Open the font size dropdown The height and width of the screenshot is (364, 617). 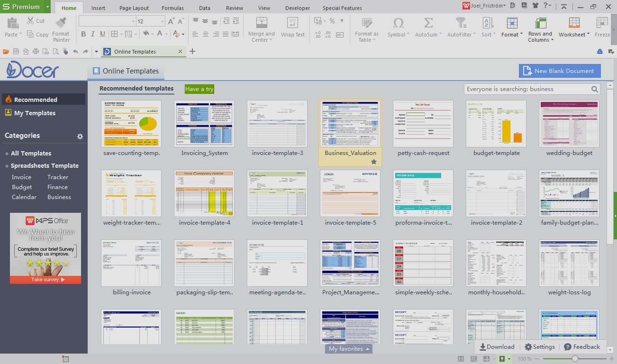tap(162, 21)
